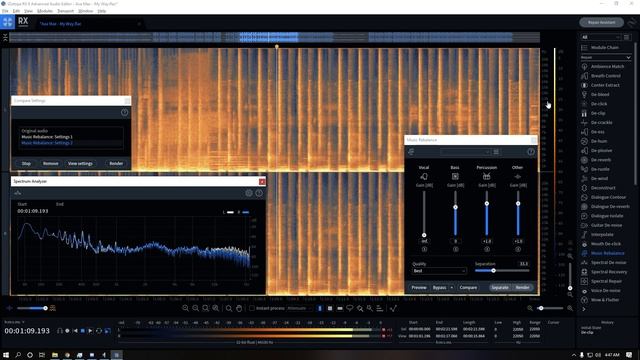
Task: Click Render in Music Rebalance
Action: tap(522, 288)
